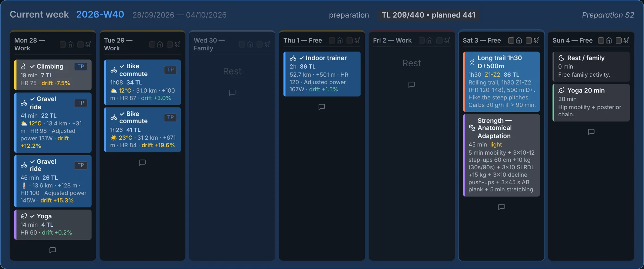The height and width of the screenshot is (269, 644).
Task: Click the home icon in Wed 30 header
Action: [250, 45]
